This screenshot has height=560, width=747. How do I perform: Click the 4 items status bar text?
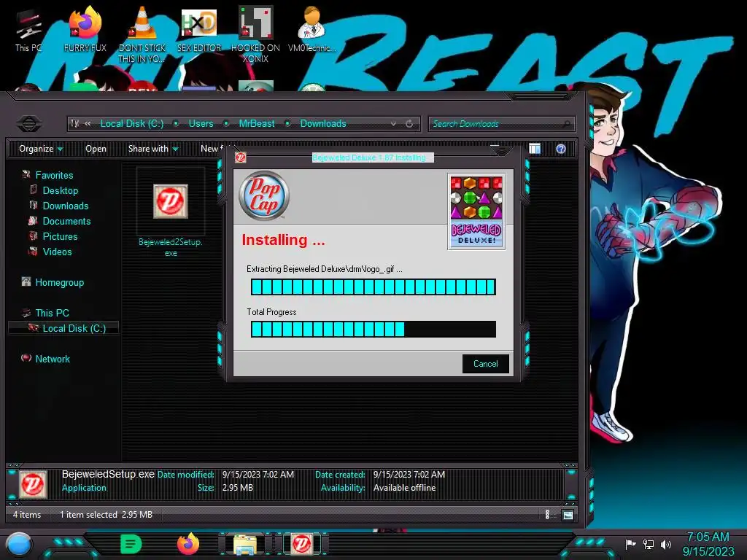[x=27, y=515]
